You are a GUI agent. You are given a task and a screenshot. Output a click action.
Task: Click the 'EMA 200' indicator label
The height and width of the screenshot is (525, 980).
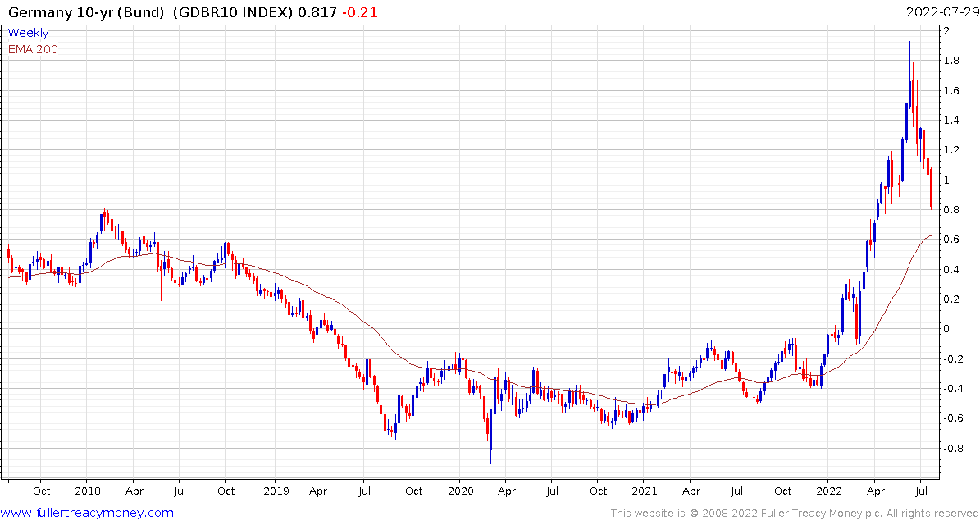(33, 49)
